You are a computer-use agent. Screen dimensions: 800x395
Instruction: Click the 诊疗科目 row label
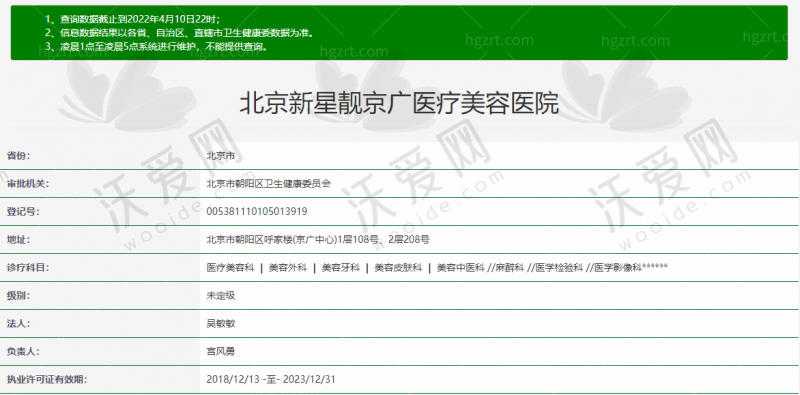tap(28, 267)
